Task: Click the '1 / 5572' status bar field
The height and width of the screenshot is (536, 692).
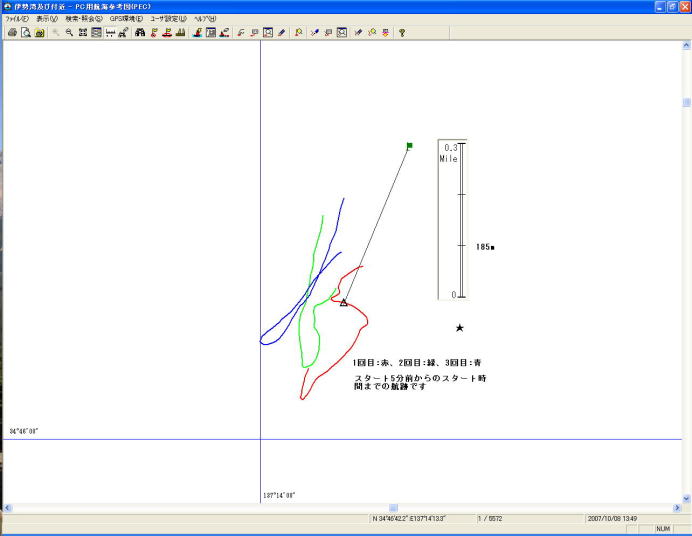Action: pyautogui.click(x=490, y=519)
